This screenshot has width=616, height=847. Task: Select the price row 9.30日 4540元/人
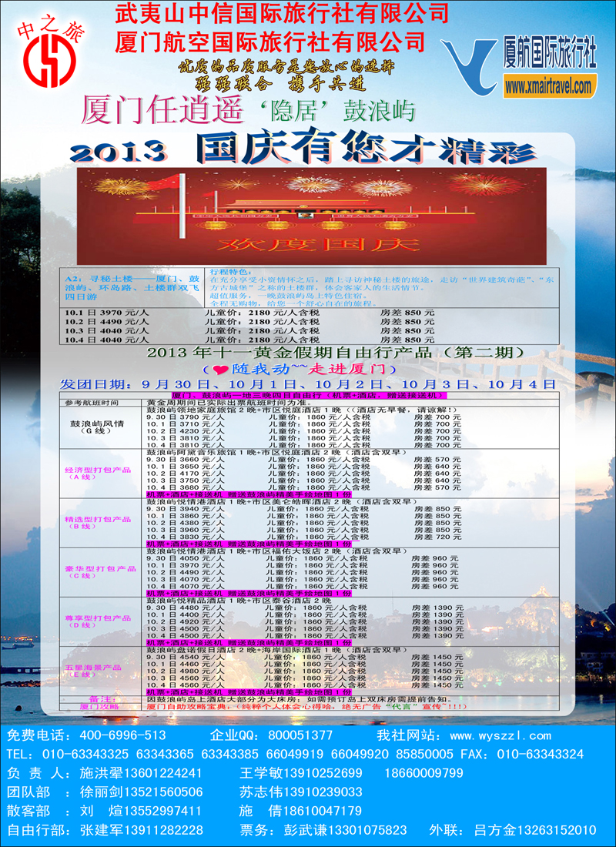point(305,656)
